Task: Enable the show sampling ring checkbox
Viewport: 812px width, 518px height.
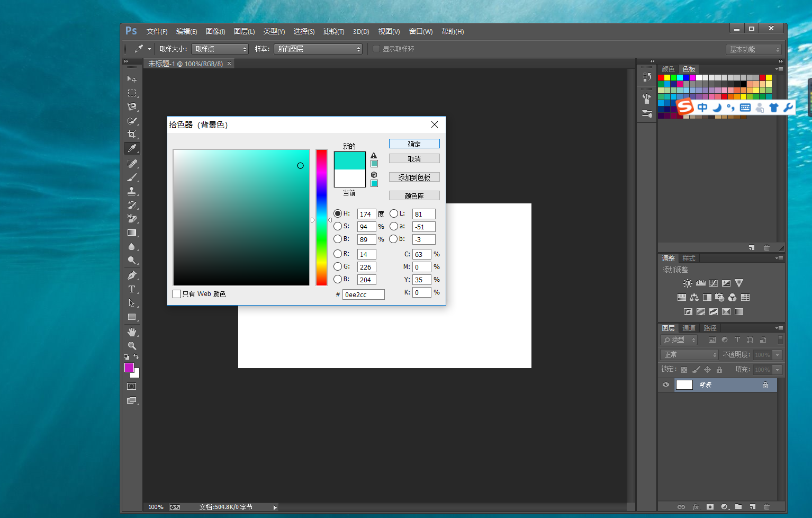Action: (x=376, y=49)
